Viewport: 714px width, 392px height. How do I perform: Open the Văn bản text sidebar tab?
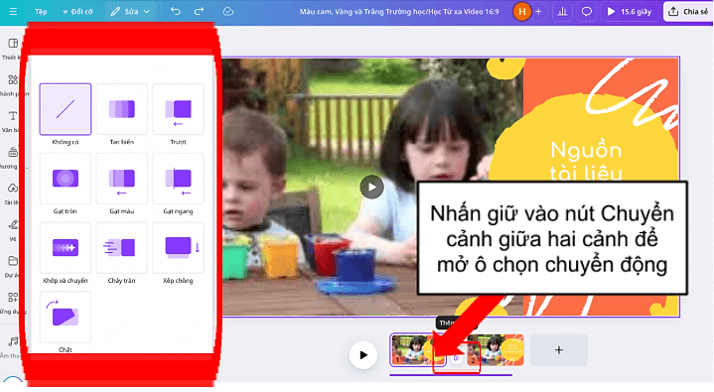click(12, 121)
